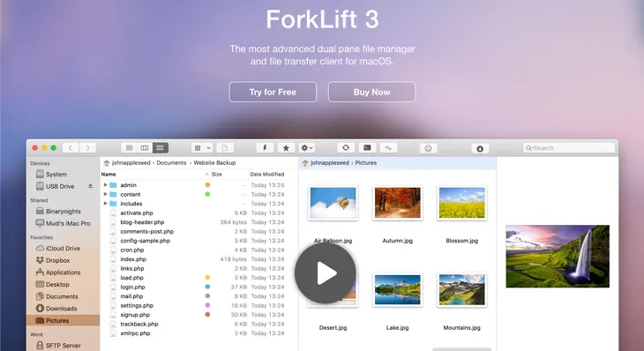Image resolution: width=644 pixels, height=351 pixels.
Task: Click the new file document icon
Action: 225,148
